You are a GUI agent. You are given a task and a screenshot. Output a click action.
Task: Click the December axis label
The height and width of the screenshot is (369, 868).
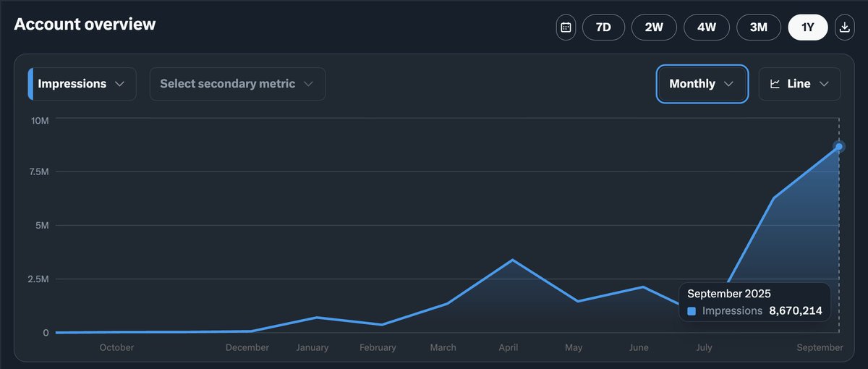pyautogui.click(x=247, y=347)
